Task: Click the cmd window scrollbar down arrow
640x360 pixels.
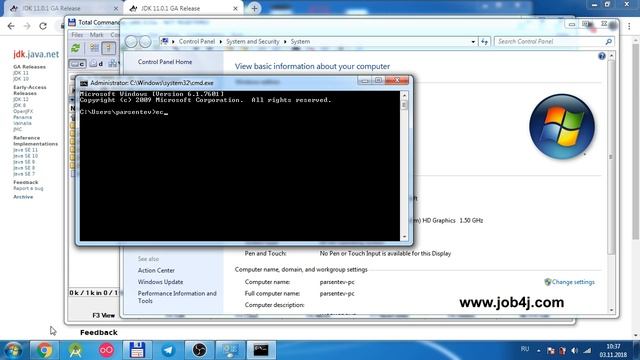Action: 404,237
